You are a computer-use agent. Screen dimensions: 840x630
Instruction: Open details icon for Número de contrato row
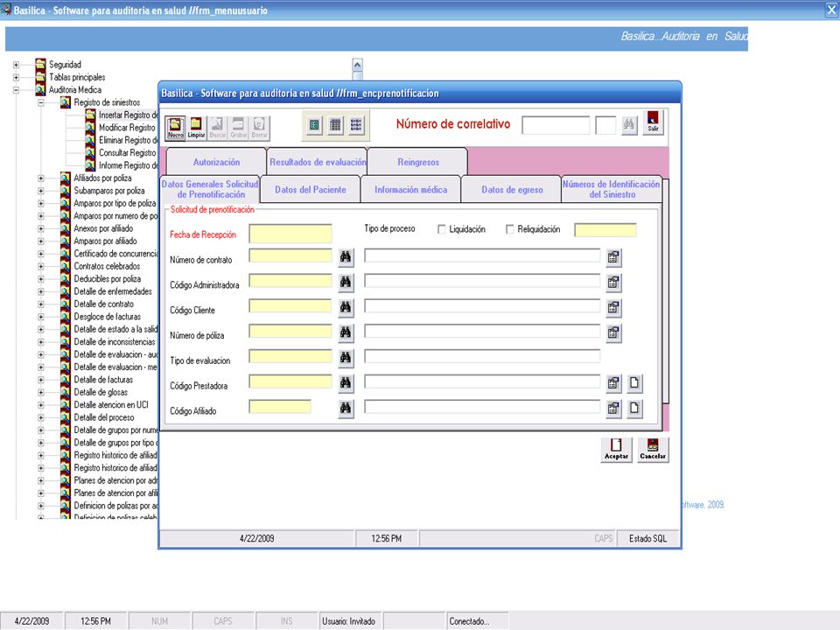pyautogui.click(x=614, y=257)
